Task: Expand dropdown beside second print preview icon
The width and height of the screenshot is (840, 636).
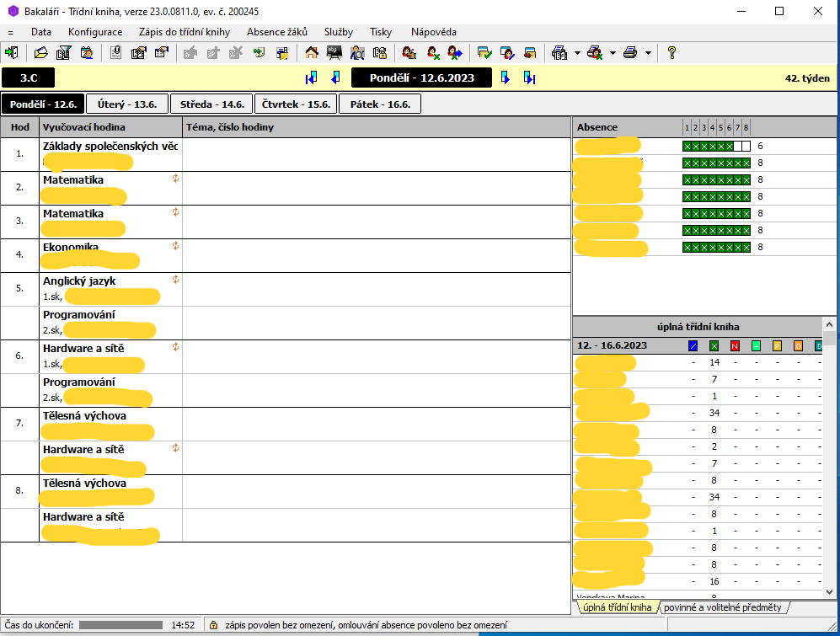Action: point(613,53)
